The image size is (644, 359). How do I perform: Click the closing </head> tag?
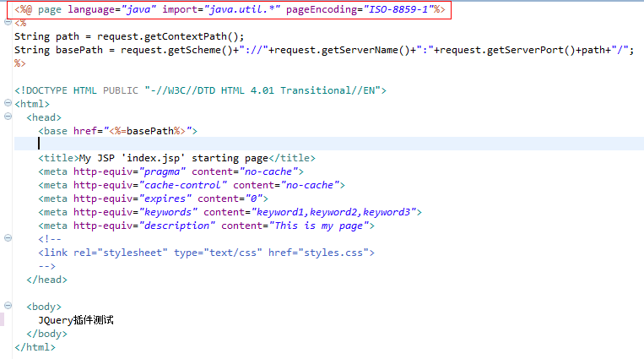click(46, 280)
